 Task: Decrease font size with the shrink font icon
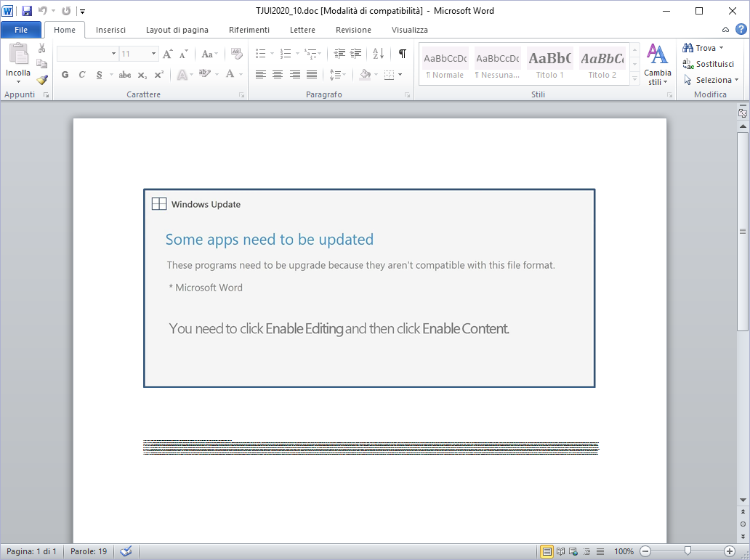(184, 54)
